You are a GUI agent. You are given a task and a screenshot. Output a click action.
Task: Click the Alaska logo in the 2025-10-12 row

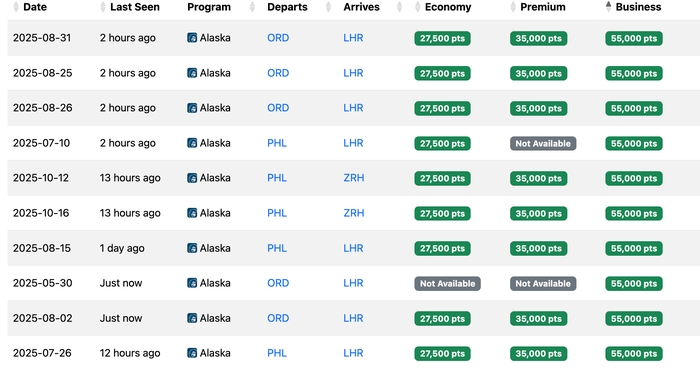point(192,178)
